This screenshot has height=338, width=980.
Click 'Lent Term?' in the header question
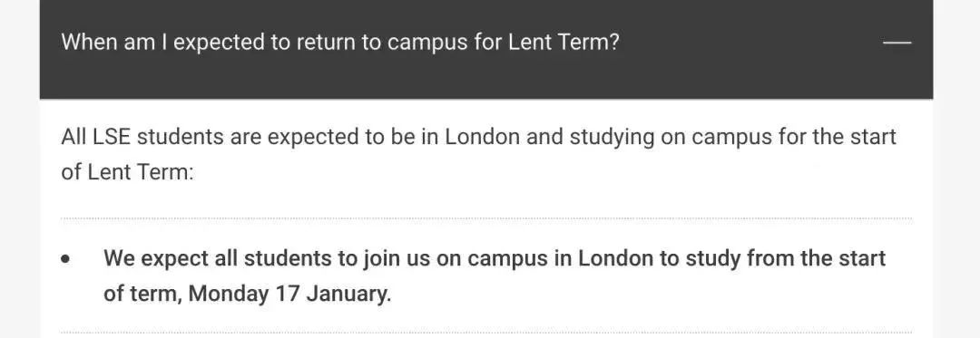563,43
